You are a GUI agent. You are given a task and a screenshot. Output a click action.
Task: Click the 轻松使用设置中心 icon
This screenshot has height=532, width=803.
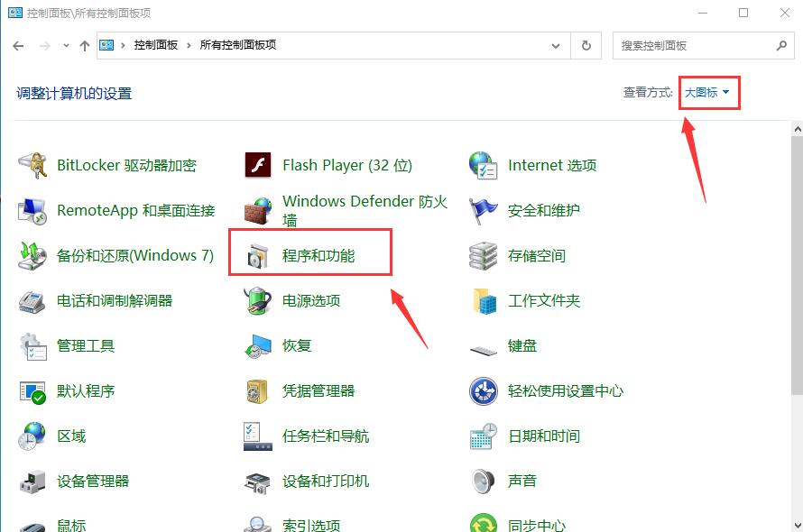[484, 391]
